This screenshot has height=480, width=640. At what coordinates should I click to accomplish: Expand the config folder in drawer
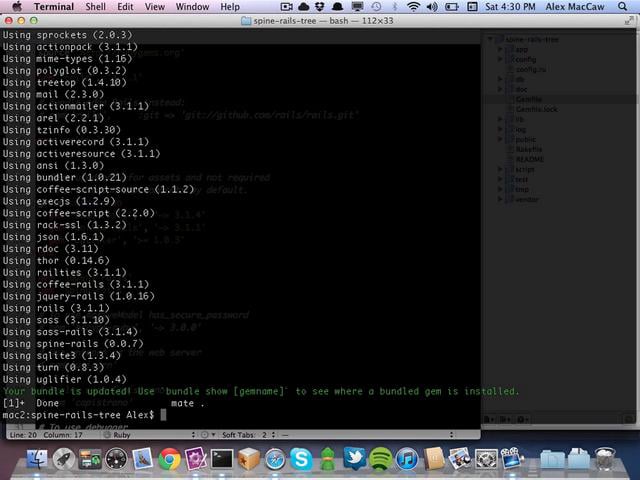[500, 59]
